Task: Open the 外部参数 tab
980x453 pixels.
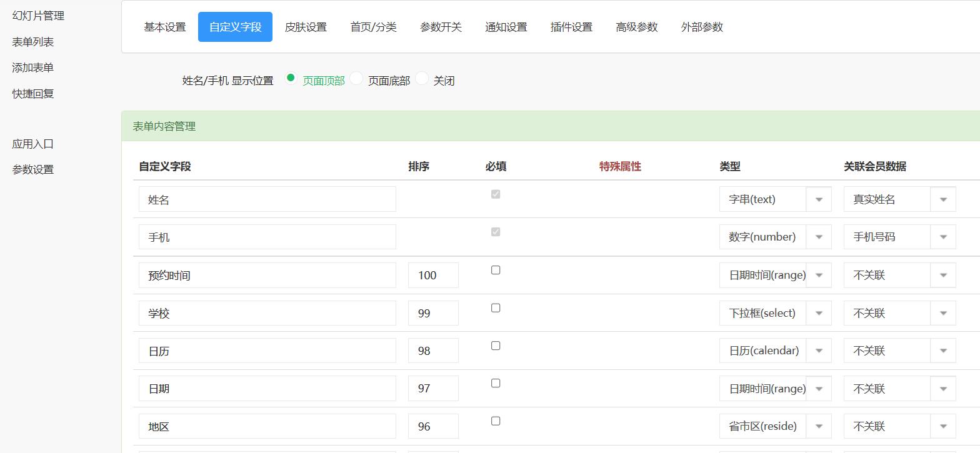Action: (x=702, y=27)
